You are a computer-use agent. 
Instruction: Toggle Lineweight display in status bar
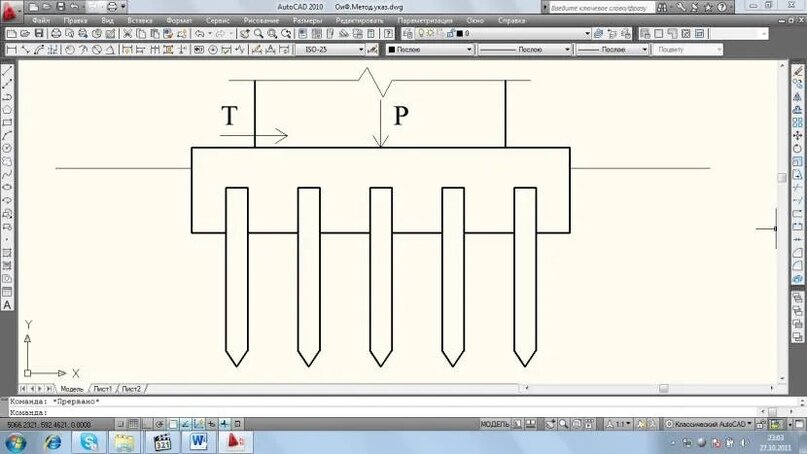(225, 424)
